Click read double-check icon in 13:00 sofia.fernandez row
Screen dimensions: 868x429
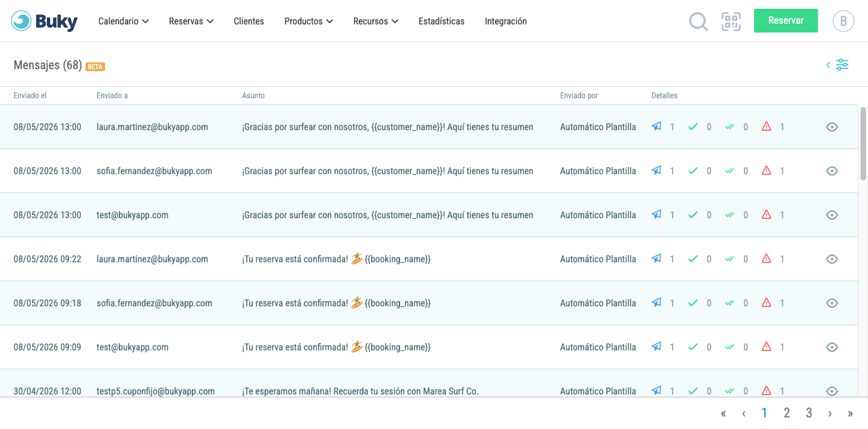730,171
